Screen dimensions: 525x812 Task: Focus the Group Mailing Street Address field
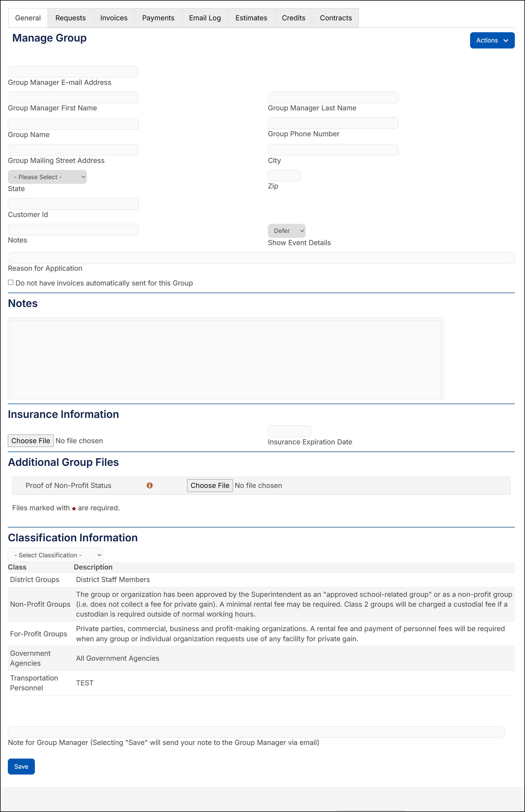click(x=73, y=150)
